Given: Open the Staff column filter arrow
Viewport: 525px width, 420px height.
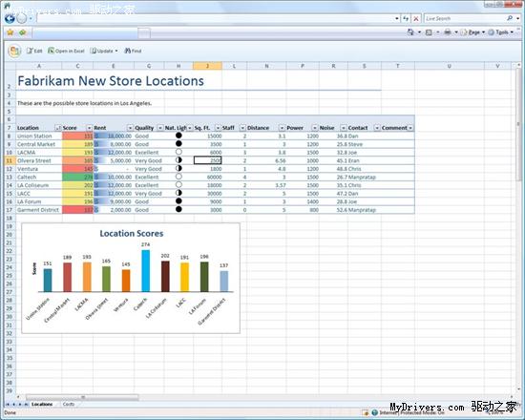Looking at the screenshot, I should [242, 128].
